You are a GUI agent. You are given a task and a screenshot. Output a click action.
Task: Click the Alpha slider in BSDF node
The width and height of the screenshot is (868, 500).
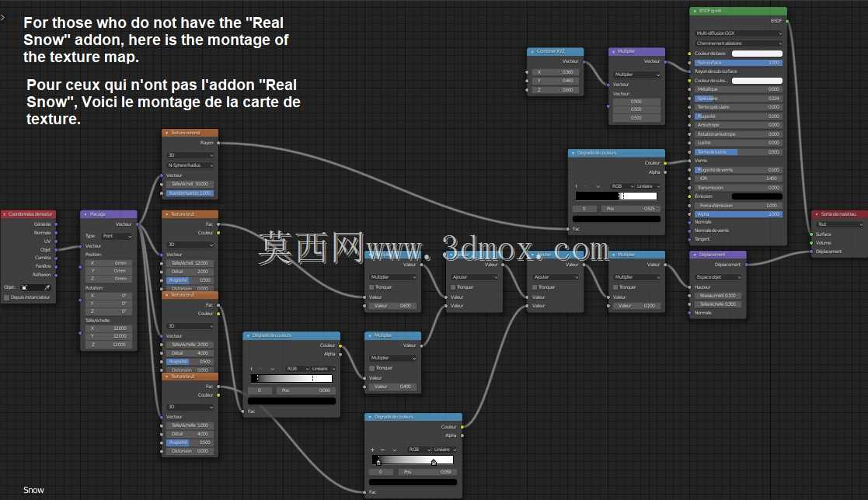[738, 214]
